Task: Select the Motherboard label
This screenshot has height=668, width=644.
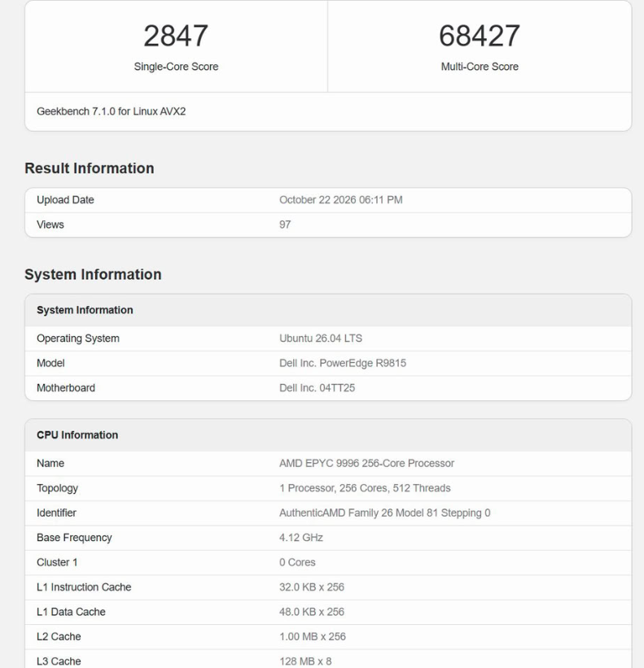Action: coord(66,387)
